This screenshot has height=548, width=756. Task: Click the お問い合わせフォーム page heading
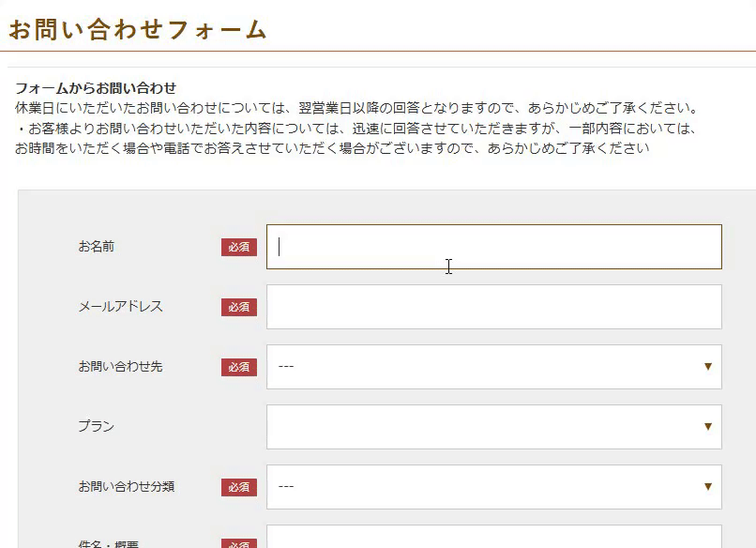[x=138, y=29]
